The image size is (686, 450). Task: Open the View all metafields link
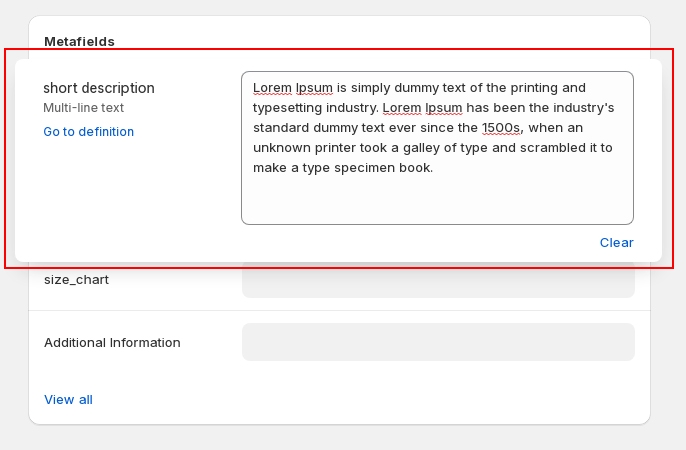point(68,400)
